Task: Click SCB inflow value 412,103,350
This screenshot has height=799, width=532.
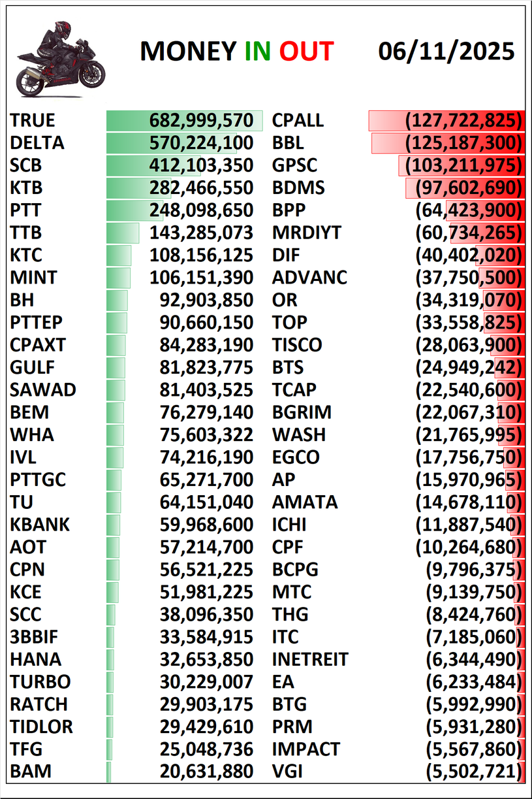Action: tap(201, 166)
